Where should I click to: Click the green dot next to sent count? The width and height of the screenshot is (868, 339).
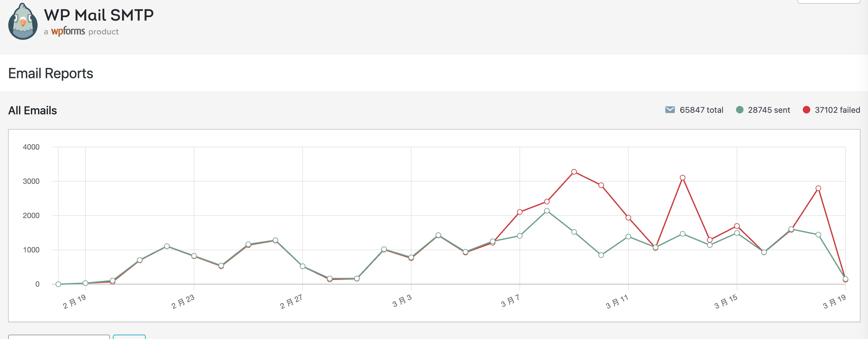[740, 110]
